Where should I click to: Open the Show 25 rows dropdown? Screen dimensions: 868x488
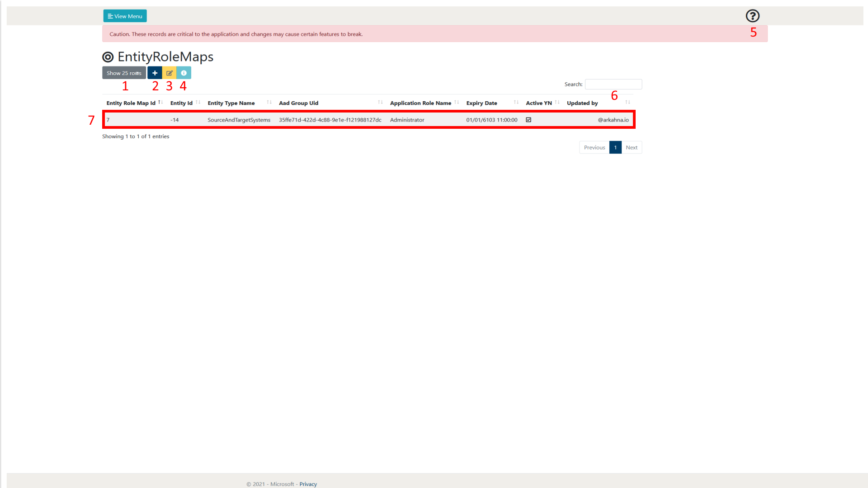coord(124,73)
